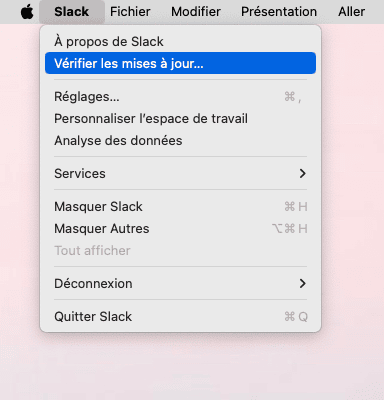Open the Fichier menu
Image resolution: width=384 pixels, height=400 pixels.
[130, 12]
